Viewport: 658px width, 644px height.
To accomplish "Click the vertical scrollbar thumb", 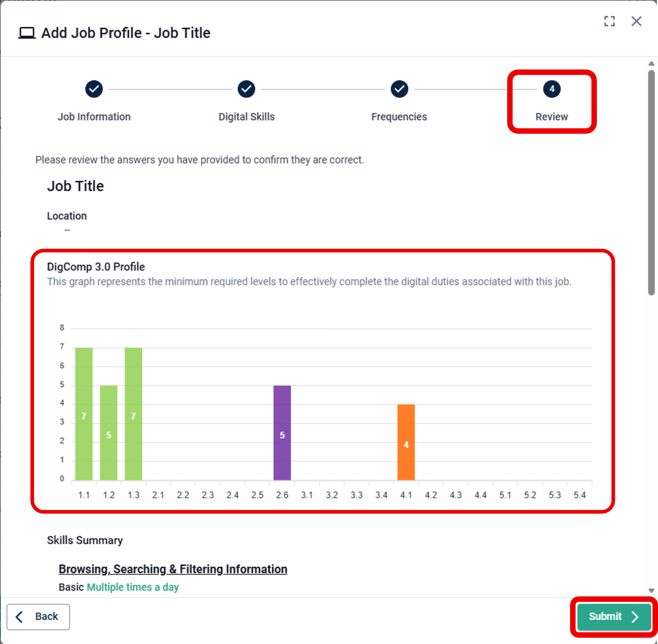I will point(651,183).
